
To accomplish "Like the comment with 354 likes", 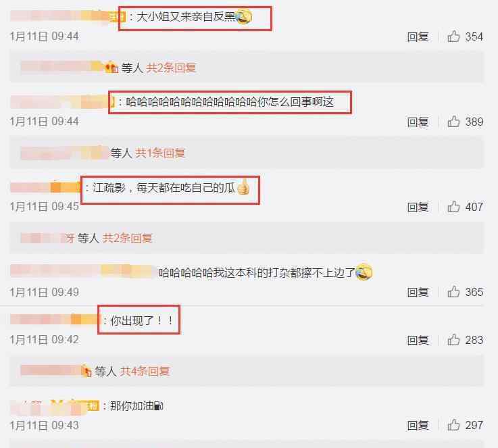I will point(453,36).
